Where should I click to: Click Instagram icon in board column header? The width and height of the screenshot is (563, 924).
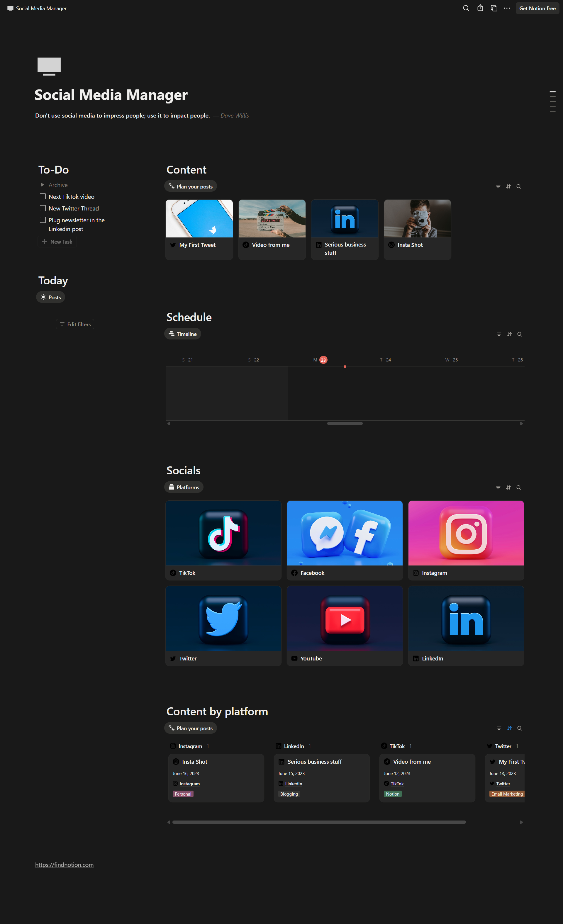click(173, 746)
